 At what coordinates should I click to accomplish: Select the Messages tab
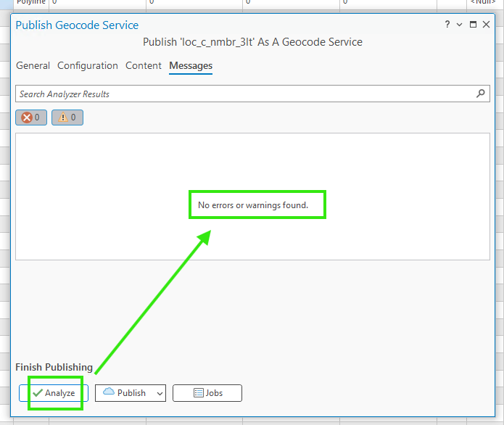tap(191, 66)
